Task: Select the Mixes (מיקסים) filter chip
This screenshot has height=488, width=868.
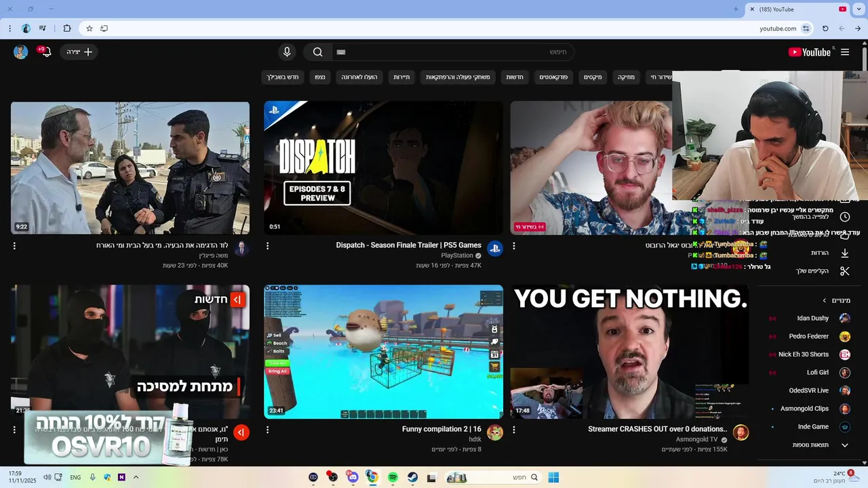Action: pyautogui.click(x=593, y=77)
